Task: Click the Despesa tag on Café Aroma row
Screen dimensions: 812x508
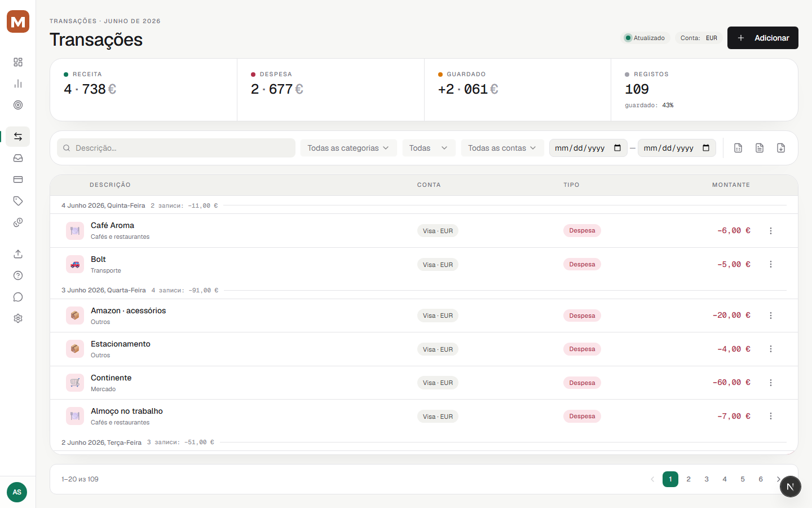Action: pyautogui.click(x=582, y=230)
